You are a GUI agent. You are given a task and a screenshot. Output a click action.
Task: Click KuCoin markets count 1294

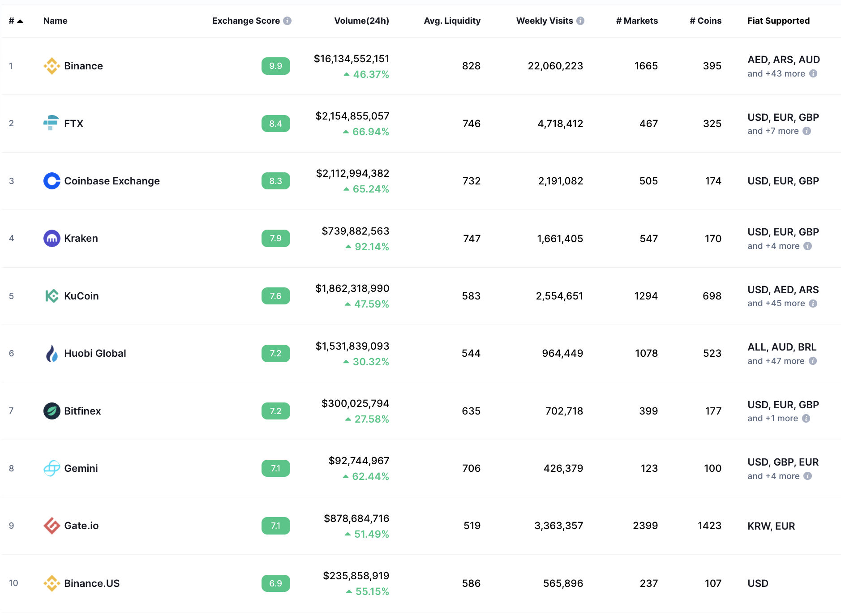(x=646, y=296)
